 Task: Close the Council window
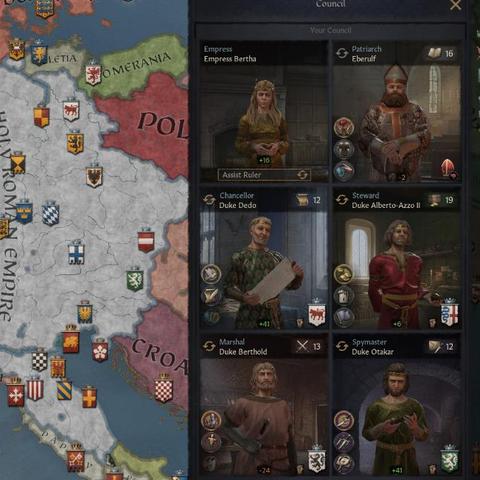pyautogui.click(x=456, y=5)
